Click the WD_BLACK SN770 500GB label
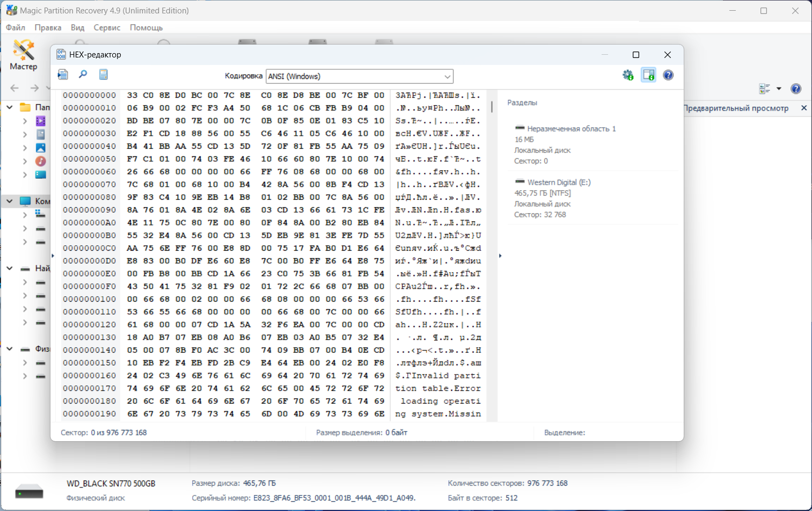Image resolution: width=812 pixels, height=511 pixels. coord(111,484)
